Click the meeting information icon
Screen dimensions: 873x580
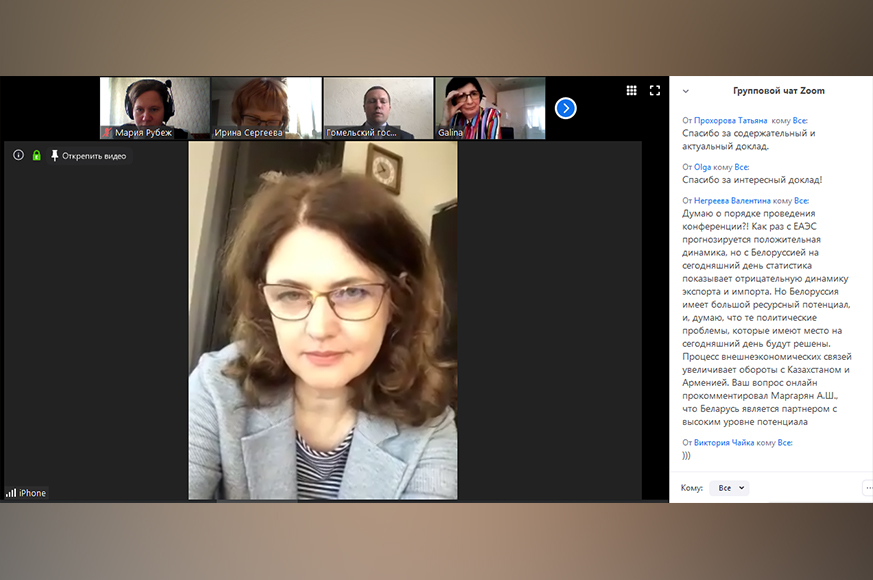coord(18,155)
